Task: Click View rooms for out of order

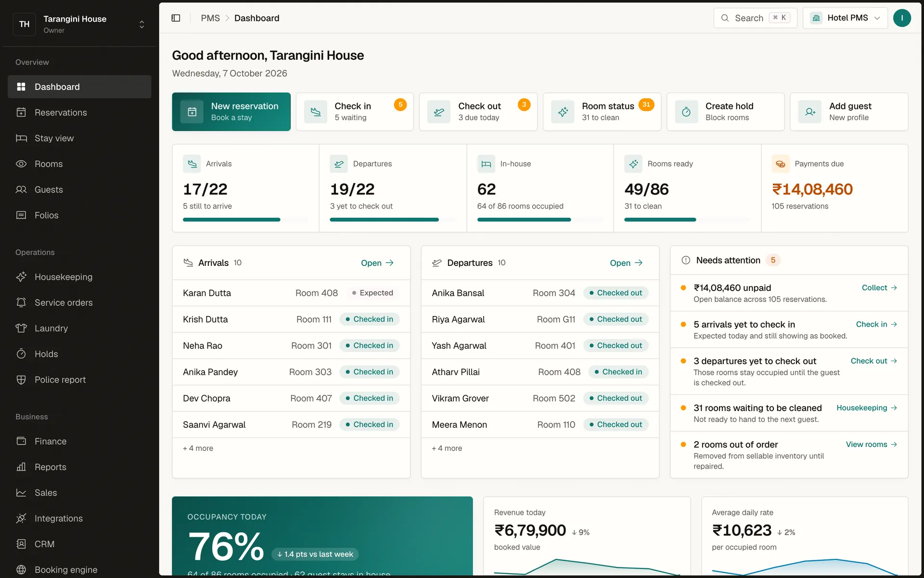Action: point(872,445)
